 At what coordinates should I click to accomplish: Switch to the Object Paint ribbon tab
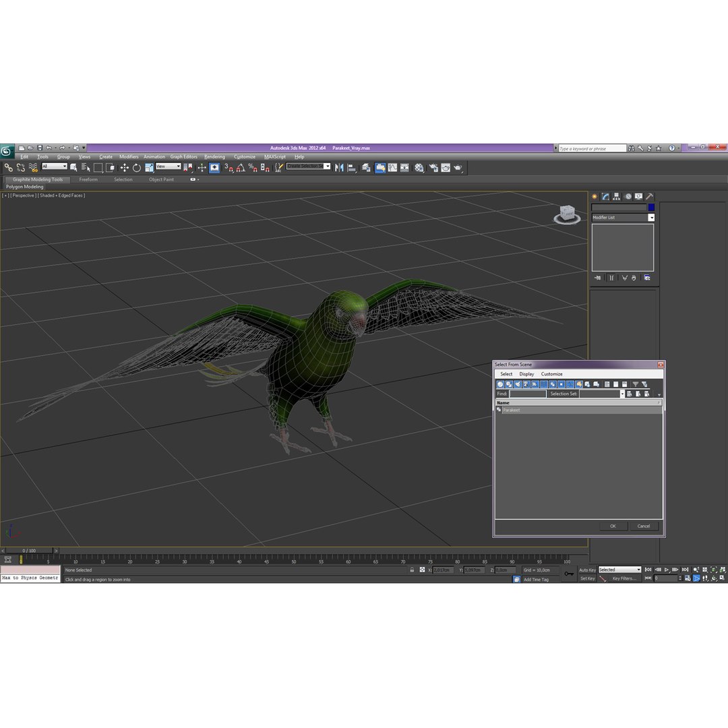point(161,180)
